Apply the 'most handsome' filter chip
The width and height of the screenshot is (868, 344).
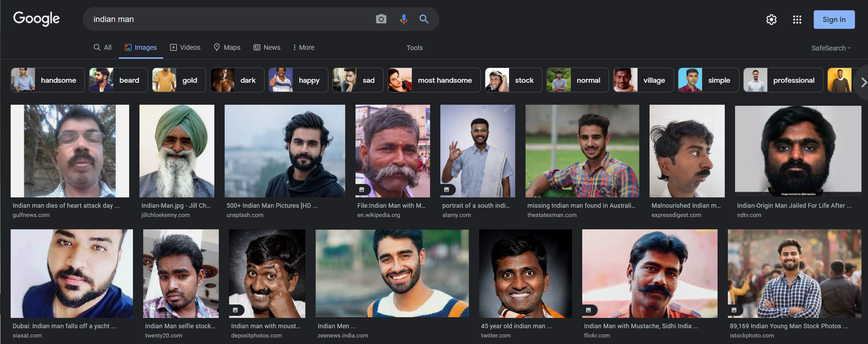(x=434, y=80)
